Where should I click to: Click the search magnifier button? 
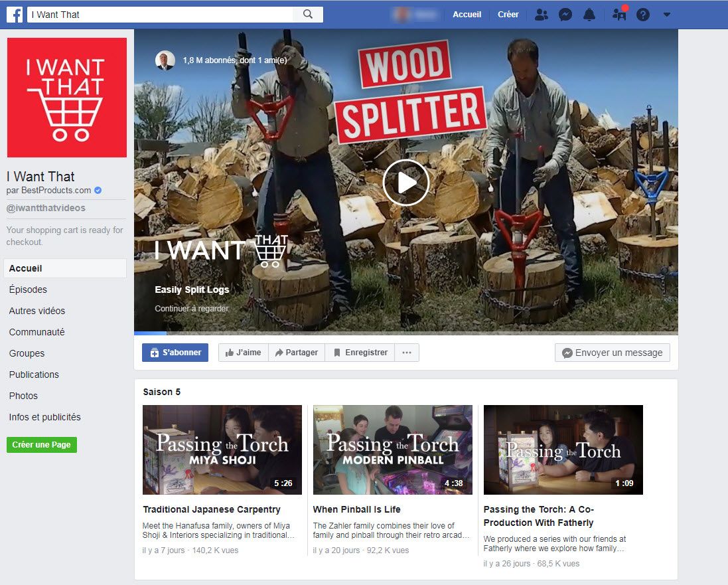pyautogui.click(x=308, y=15)
